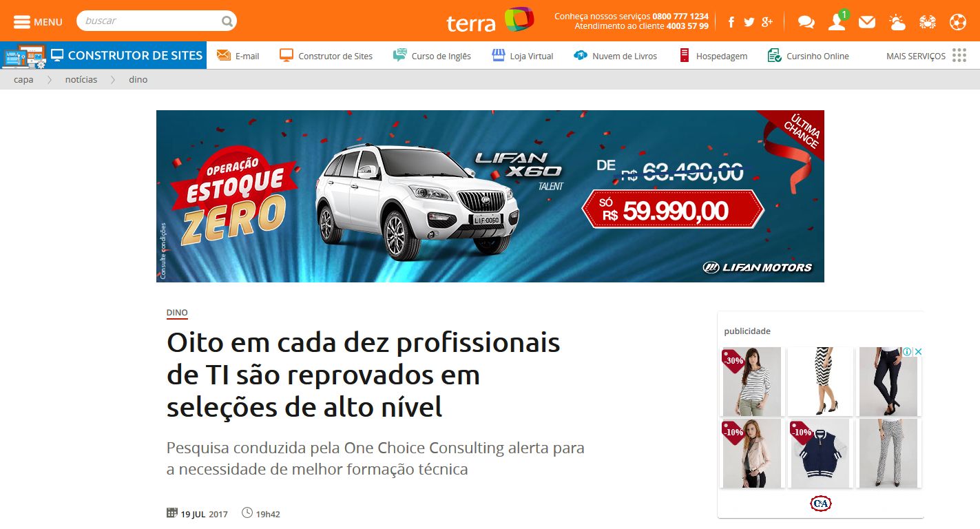
Task: Open Terra's Google Plus icon
Action: (x=767, y=22)
